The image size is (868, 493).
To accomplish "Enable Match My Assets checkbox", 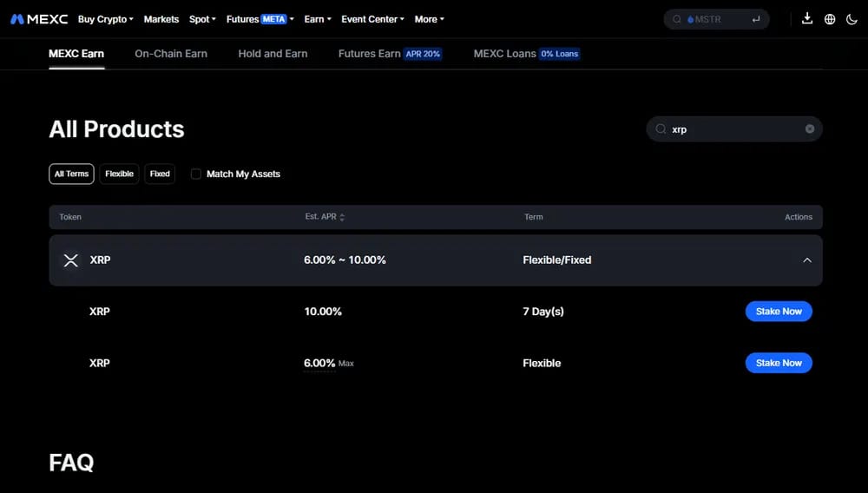I will pyautogui.click(x=196, y=174).
